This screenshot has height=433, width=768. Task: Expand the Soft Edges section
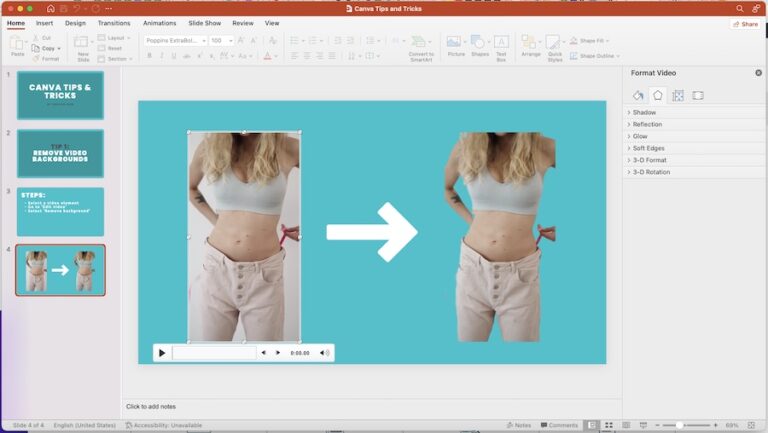[648, 148]
